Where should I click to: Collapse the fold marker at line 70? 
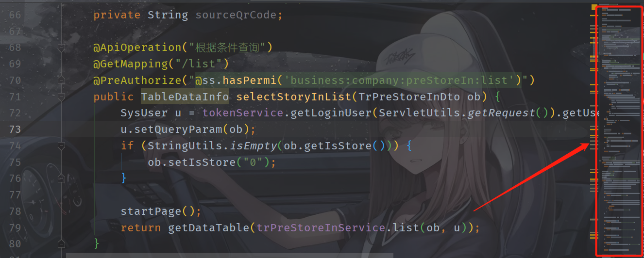[61, 80]
